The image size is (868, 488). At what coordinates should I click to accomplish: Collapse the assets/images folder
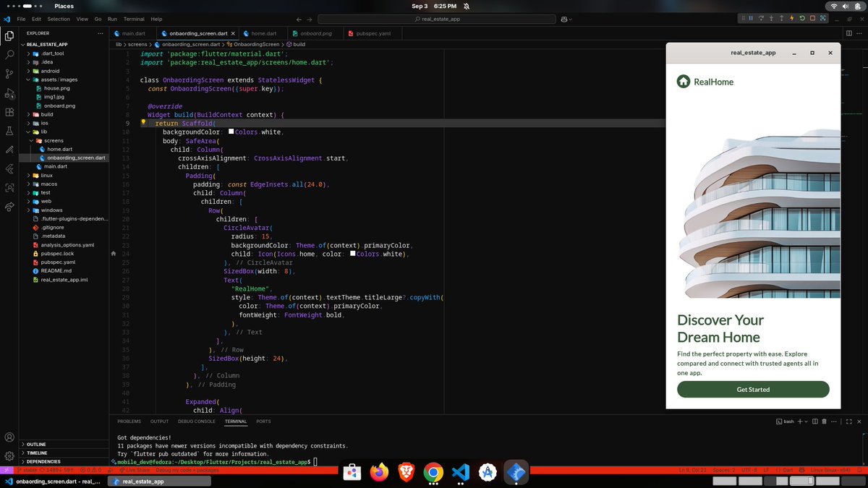tap(59, 80)
